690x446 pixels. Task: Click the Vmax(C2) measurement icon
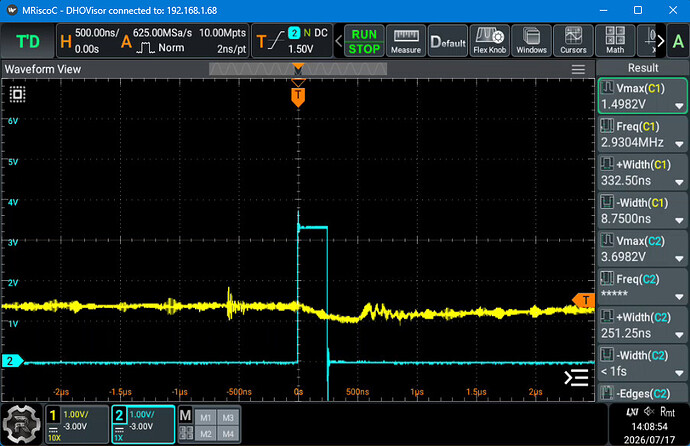coord(607,240)
